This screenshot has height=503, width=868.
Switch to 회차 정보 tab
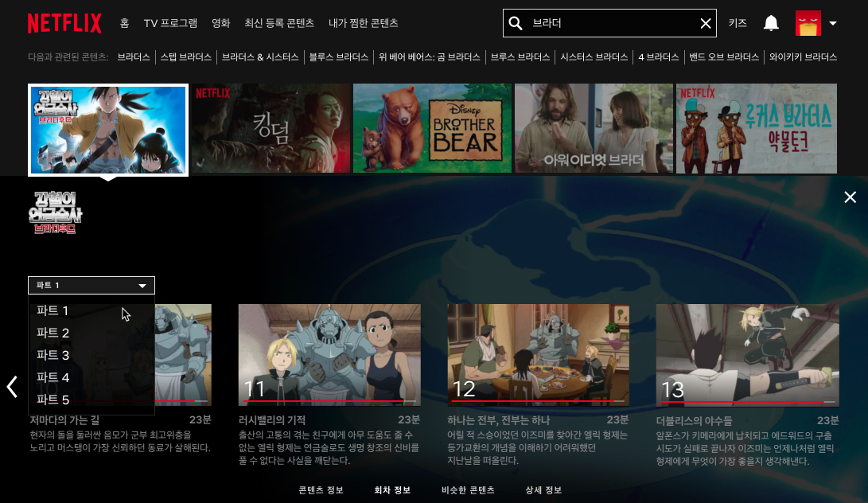[392, 490]
